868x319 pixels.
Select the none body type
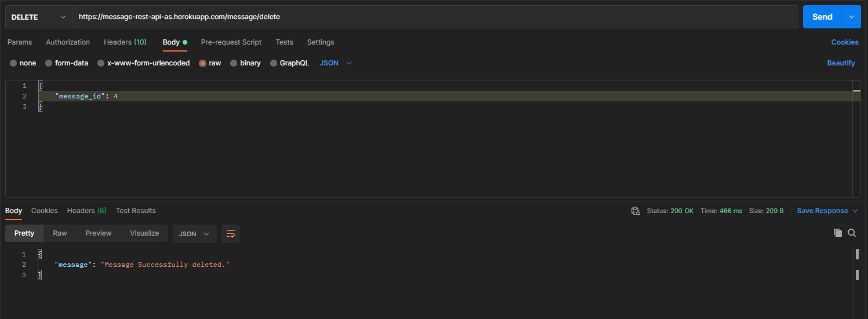click(x=23, y=63)
